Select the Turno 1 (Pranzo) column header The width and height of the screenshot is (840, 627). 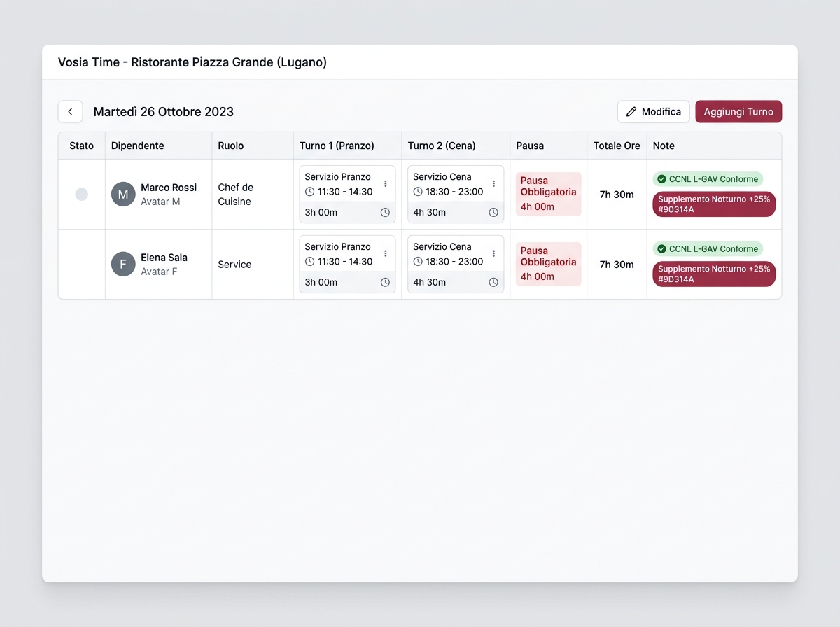tap(337, 146)
